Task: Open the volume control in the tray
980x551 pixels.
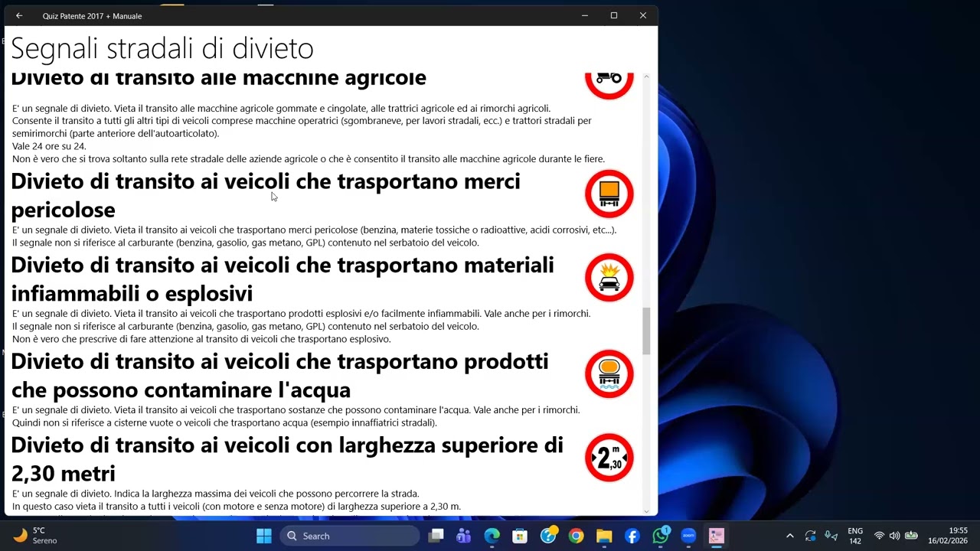Action: point(894,536)
